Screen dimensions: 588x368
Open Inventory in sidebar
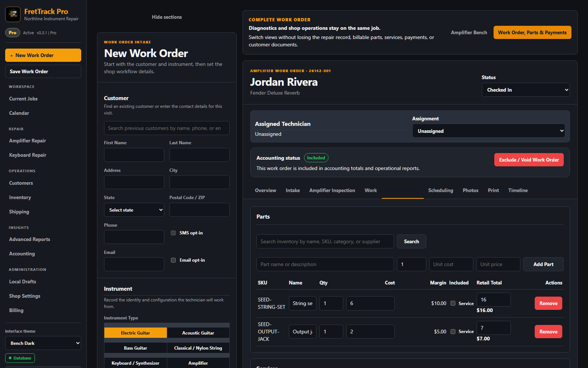pos(20,197)
